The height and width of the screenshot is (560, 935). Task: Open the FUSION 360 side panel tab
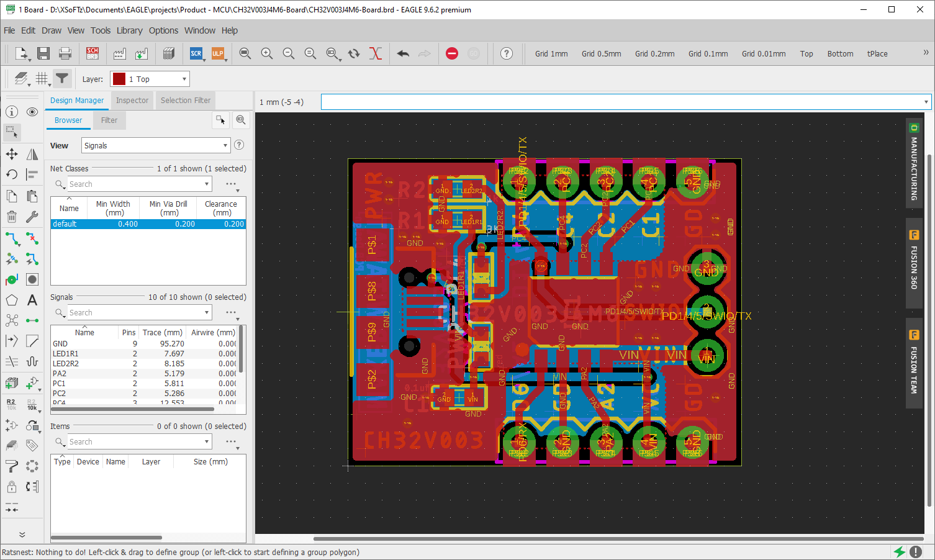coord(914,263)
